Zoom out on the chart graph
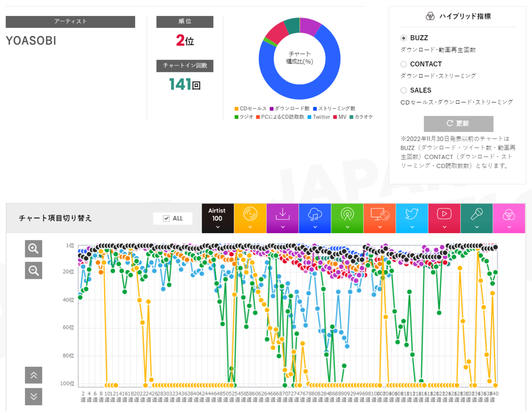The height and width of the screenshot is (411, 532). point(33,270)
